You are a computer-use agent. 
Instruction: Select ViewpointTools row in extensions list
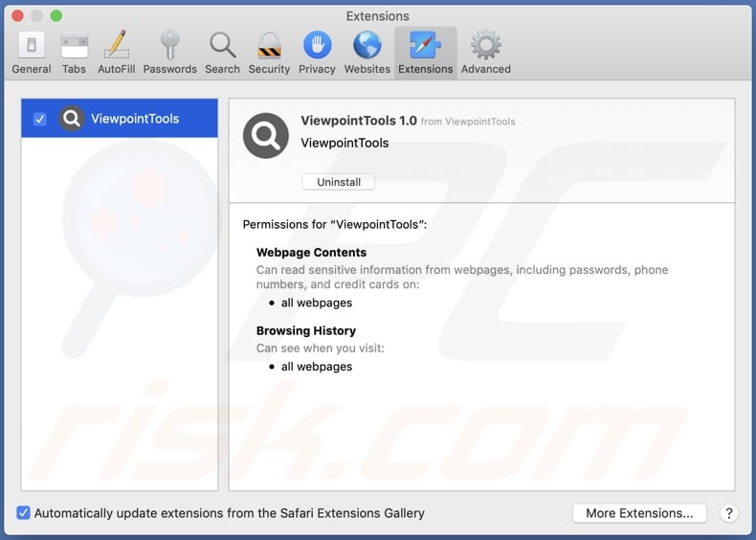coord(120,118)
